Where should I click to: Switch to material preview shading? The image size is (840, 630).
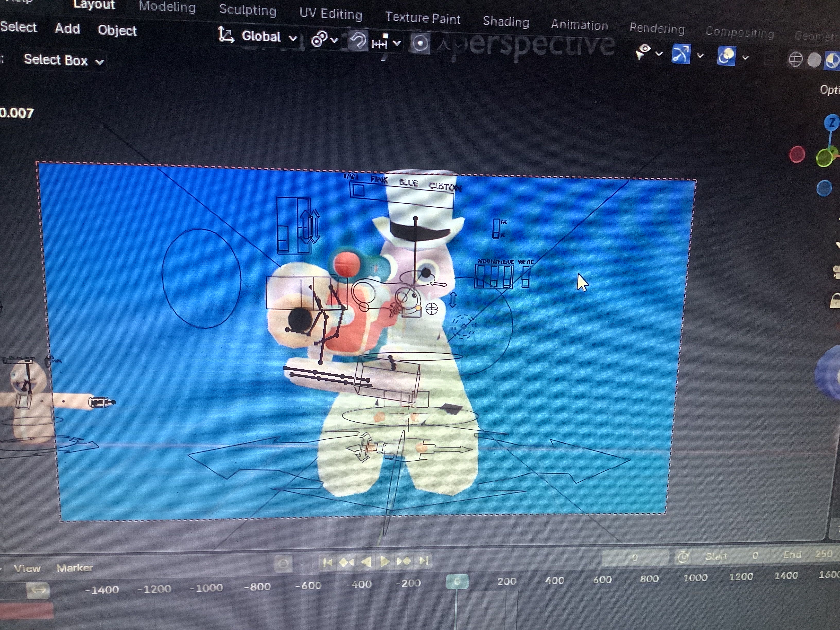[832, 61]
